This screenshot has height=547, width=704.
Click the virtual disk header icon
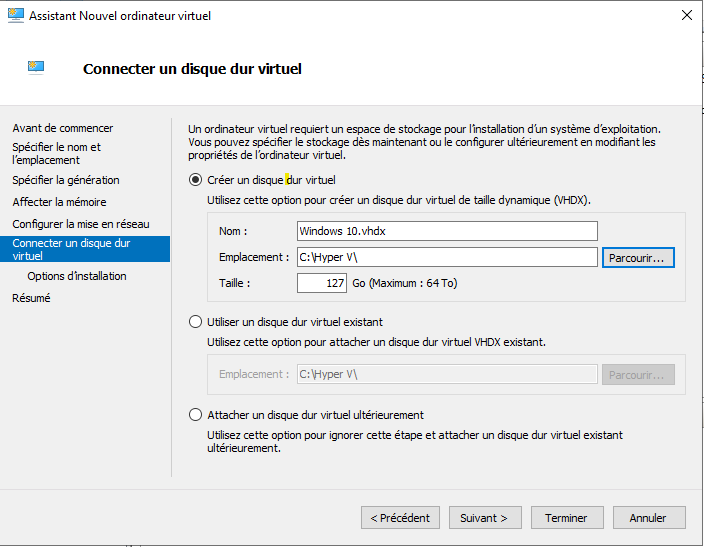[36, 68]
